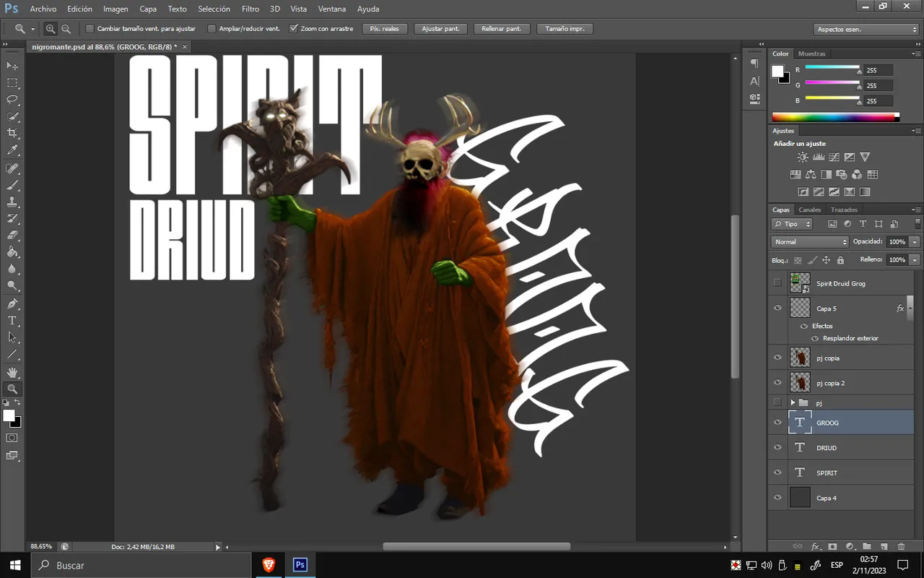Switch to the Muestras tab

point(811,53)
